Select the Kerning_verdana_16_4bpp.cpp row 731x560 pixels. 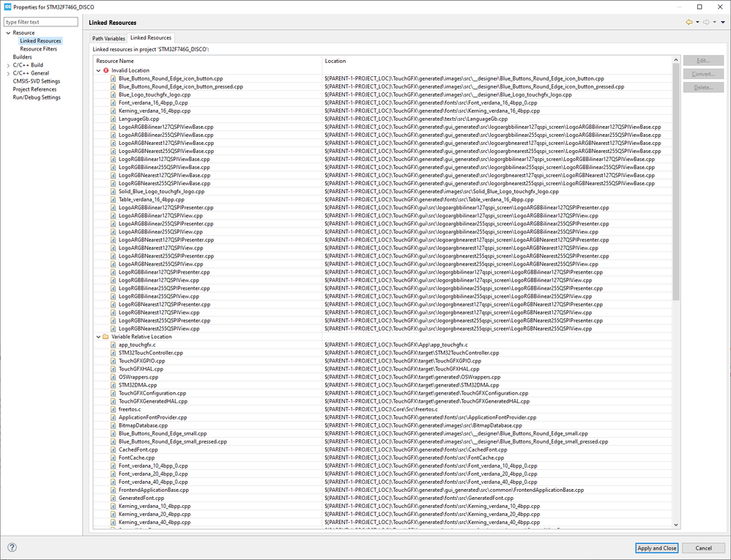coord(383,111)
